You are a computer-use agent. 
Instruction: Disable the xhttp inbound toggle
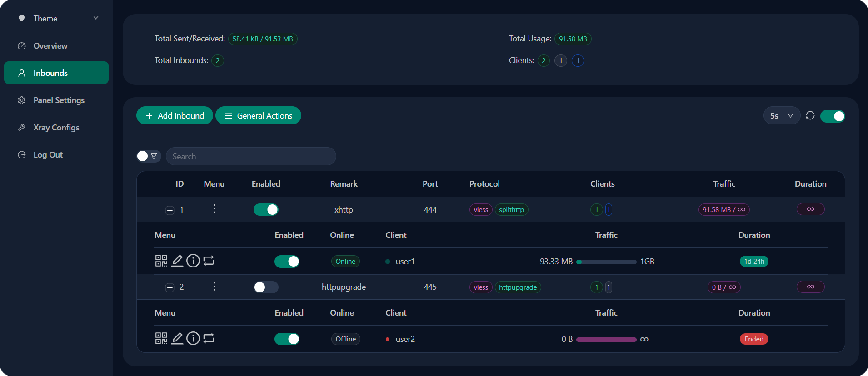coord(266,209)
